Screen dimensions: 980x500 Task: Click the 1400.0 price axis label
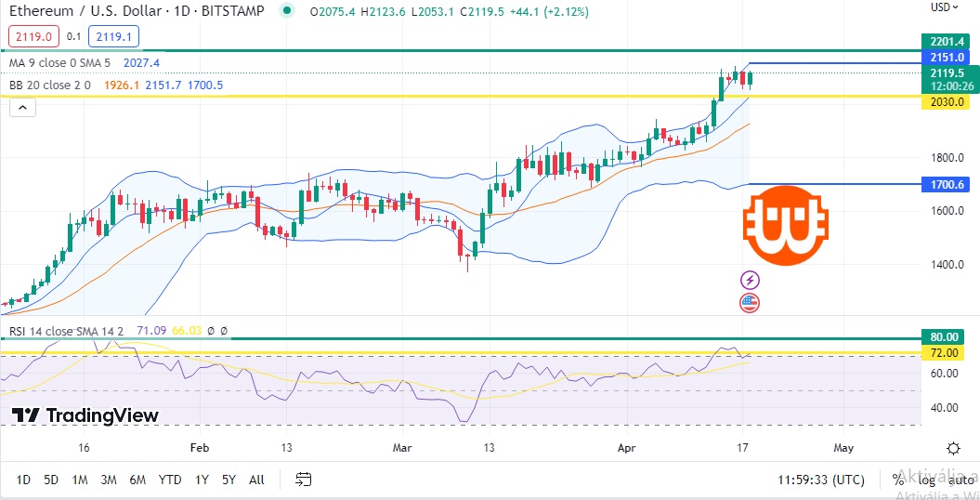click(x=946, y=264)
